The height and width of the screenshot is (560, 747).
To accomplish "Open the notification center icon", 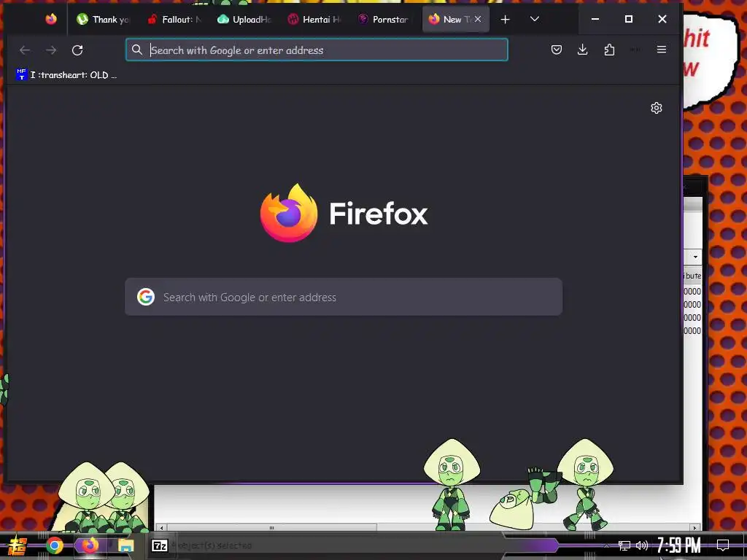I will point(723,545).
